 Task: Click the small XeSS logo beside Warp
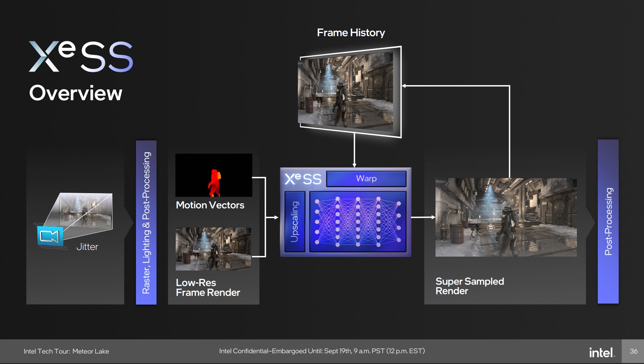click(303, 179)
